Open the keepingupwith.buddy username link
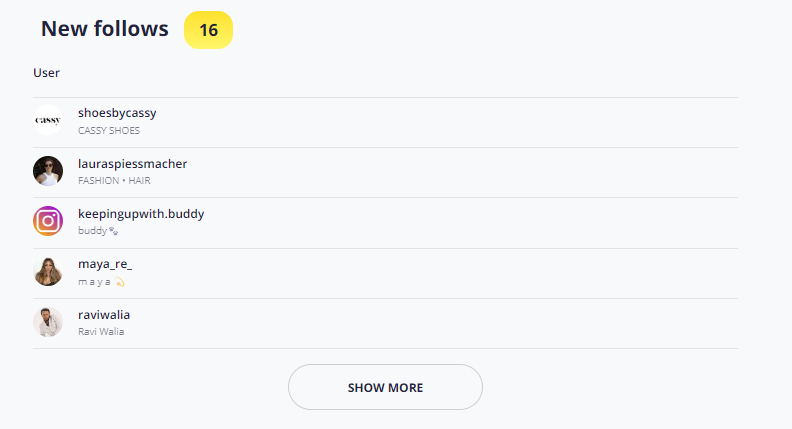Screen dimensions: 792x429 [141, 214]
